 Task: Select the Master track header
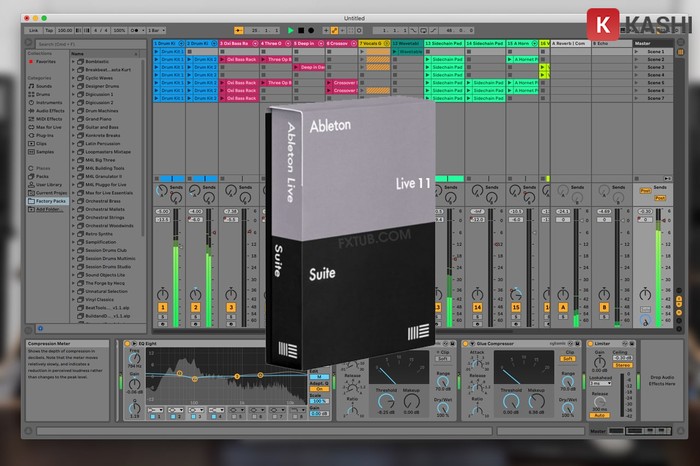tap(653, 43)
